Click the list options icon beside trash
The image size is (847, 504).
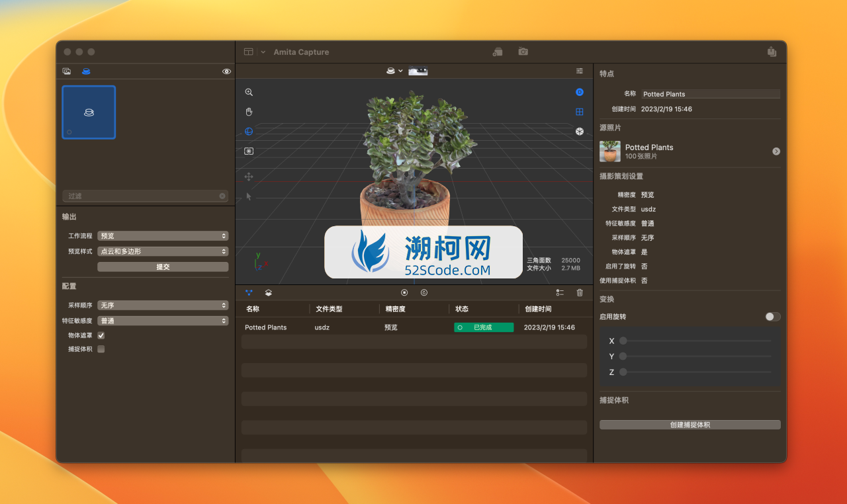click(560, 292)
